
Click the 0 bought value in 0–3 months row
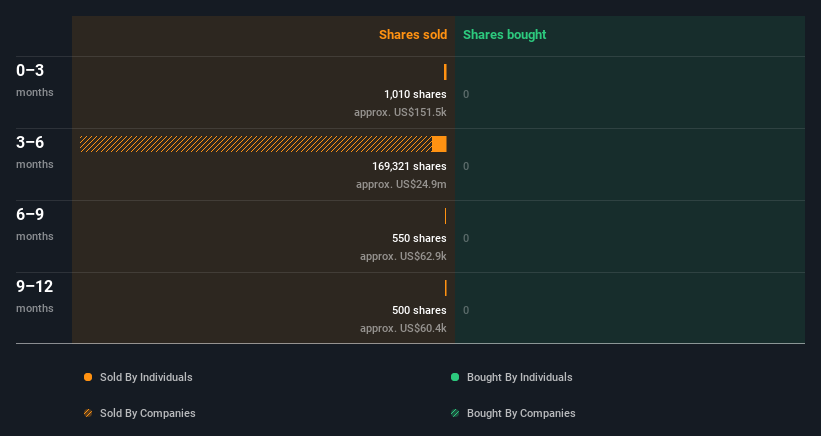pos(466,94)
